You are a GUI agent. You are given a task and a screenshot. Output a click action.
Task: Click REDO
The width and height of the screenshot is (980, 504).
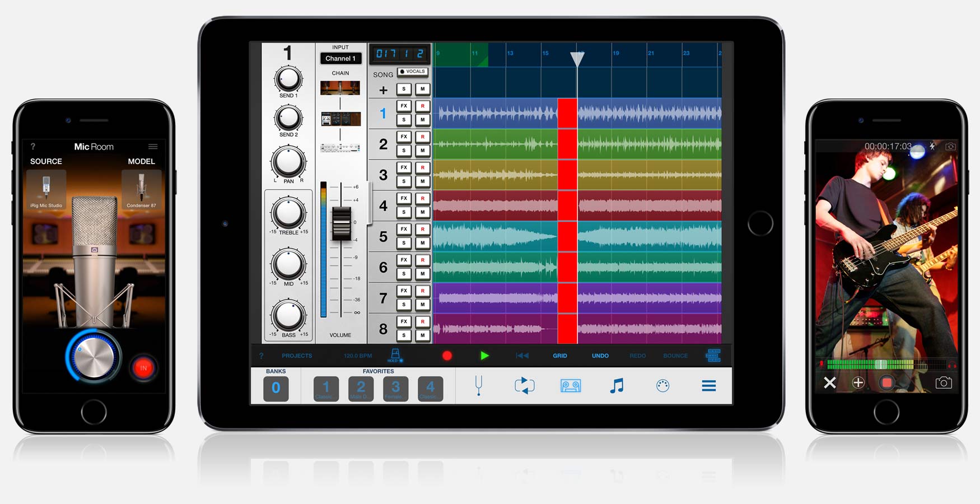click(637, 356)
